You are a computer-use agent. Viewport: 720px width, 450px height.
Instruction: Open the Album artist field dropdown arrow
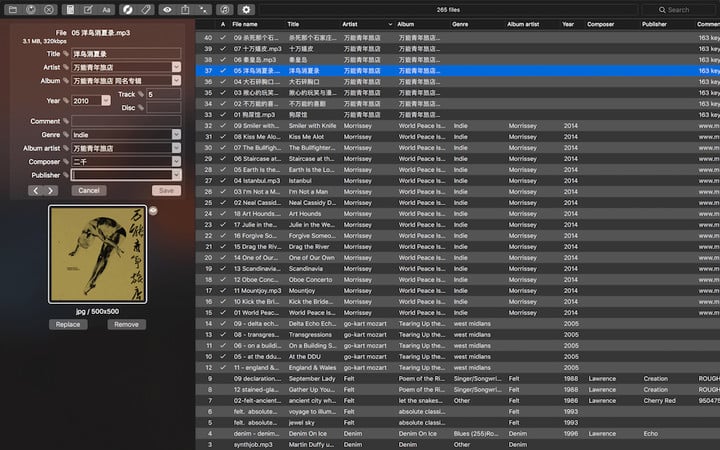tap(176, 148)
